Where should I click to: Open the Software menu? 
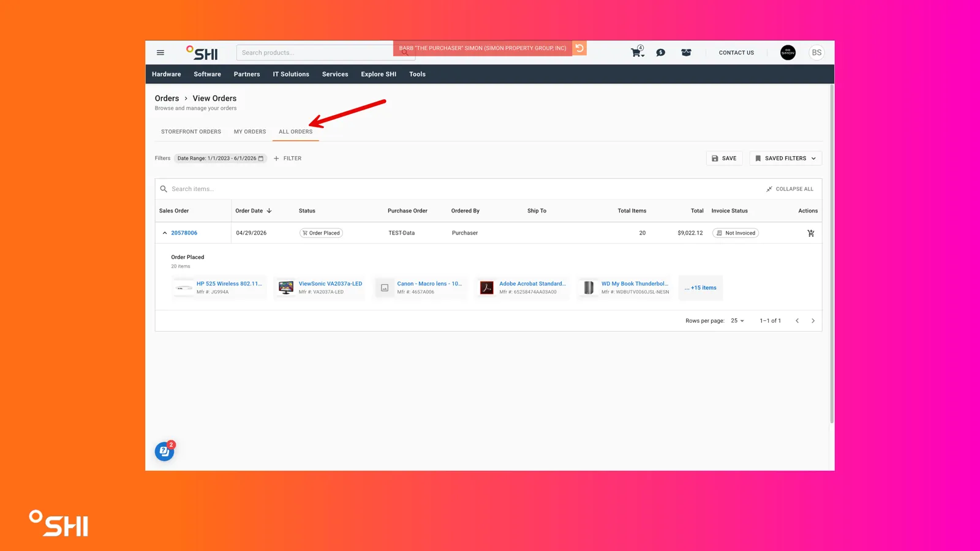tap(208, 74)
